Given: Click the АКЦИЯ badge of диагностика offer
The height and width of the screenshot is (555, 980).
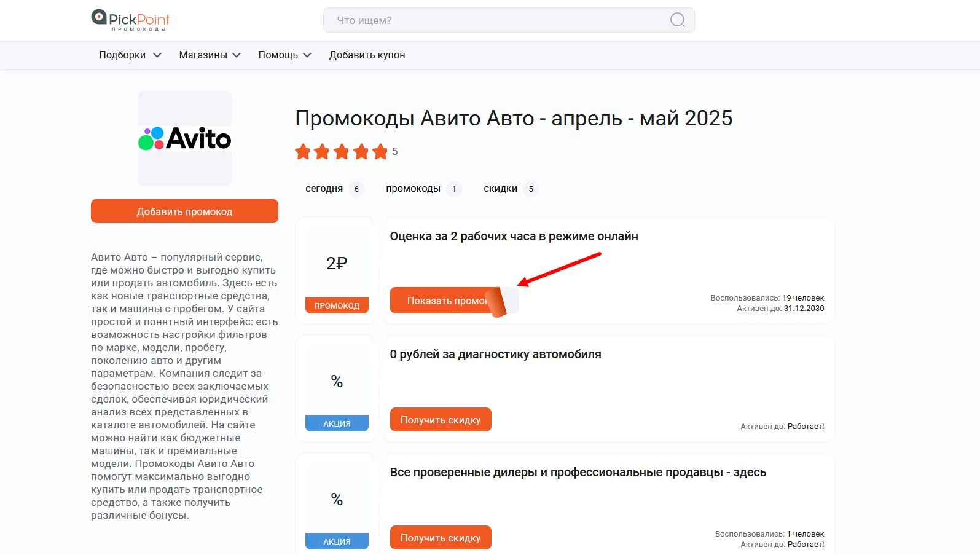Looking at the screenshot, I should pyautogui.click(x=337, y=423).
